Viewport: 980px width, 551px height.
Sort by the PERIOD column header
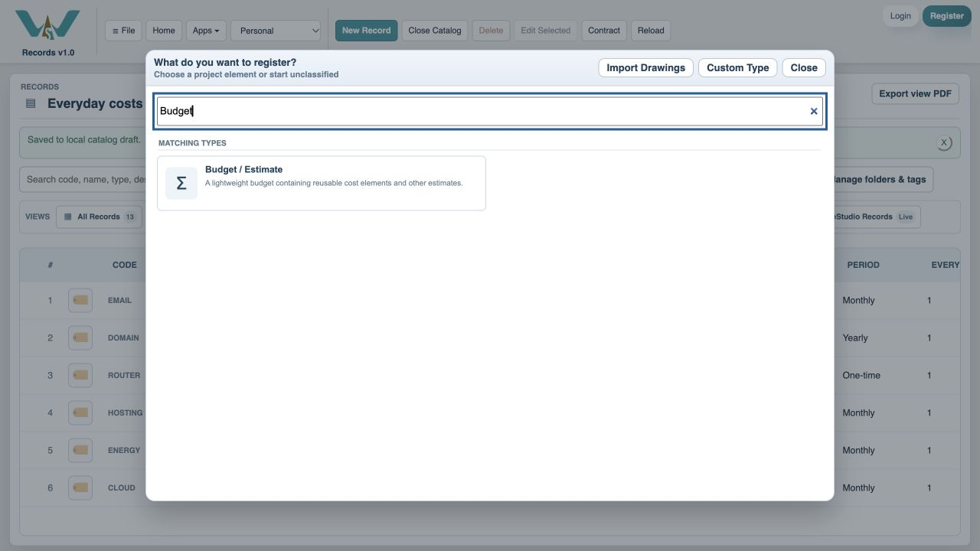pyautogui.click(x=863, y=265)
